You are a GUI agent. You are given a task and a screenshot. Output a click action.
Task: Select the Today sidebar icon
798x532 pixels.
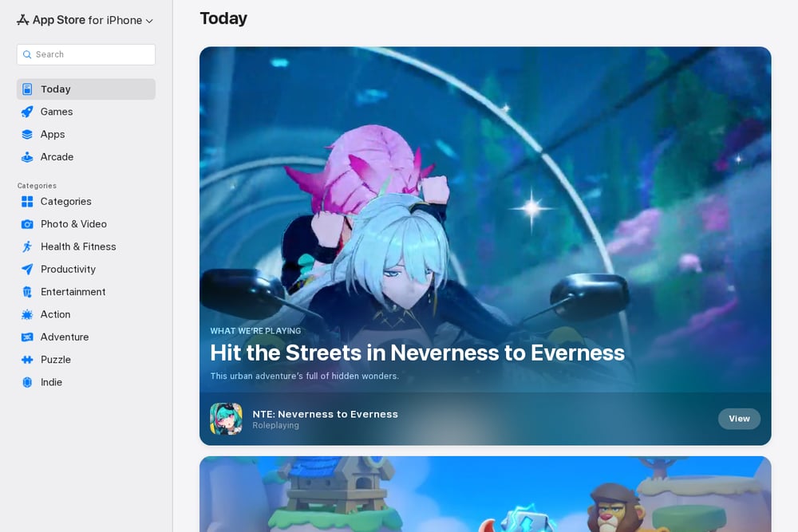click(x=27, y=89)
